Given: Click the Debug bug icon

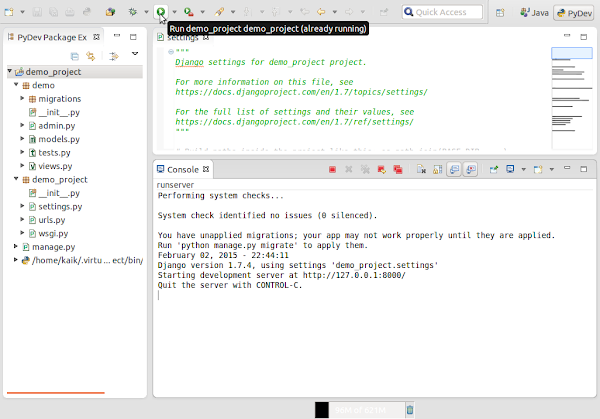Looking at the screenshot, I should point(133,12).
